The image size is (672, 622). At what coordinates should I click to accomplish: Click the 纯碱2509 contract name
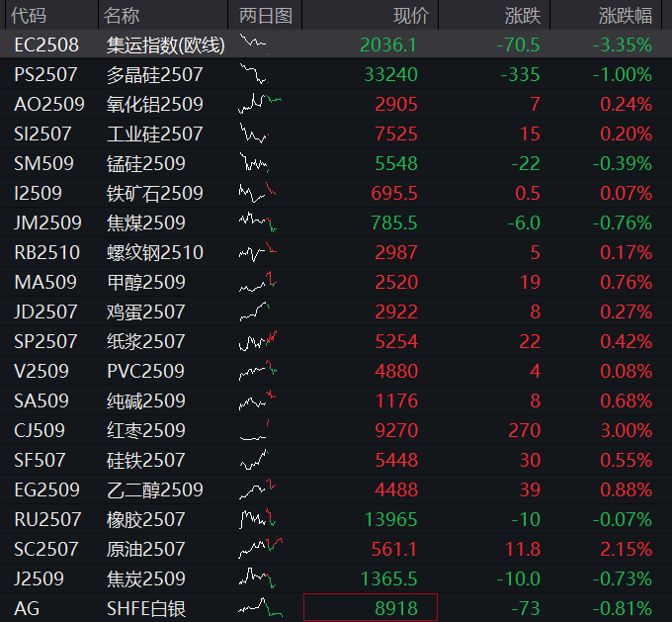(x=145, y=400)
